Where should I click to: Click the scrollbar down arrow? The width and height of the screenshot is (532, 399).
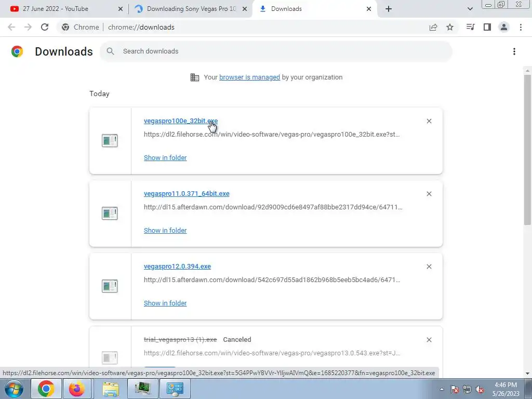click(527, 374)
